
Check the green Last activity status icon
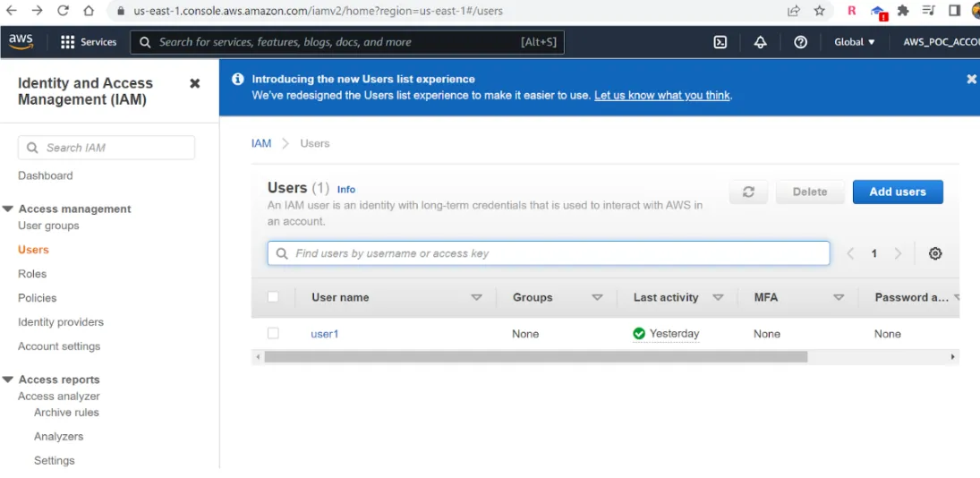[639, 334]
